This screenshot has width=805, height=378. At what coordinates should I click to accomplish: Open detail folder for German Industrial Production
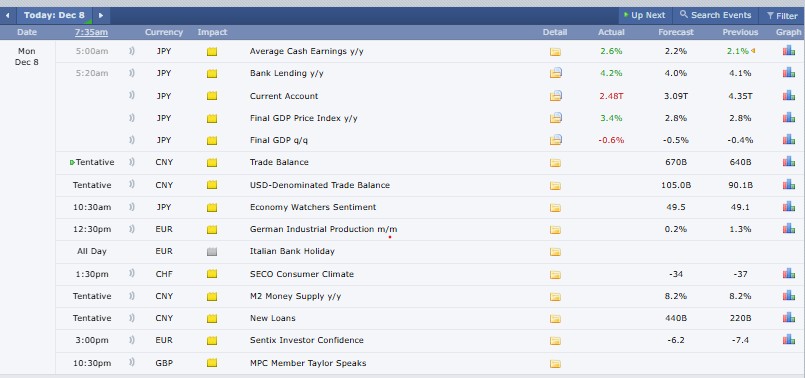point(555,230)
